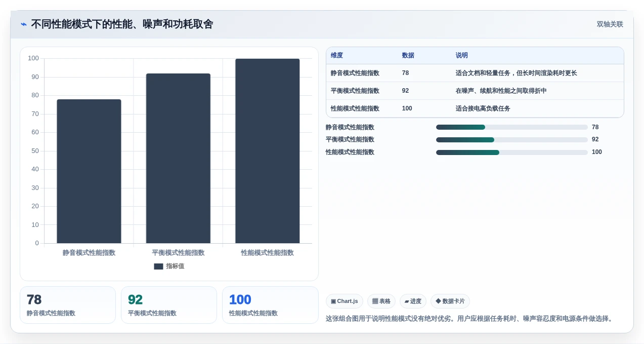Open the 100 data card
This screenshot has width=644, height=344.
point(270,305)
